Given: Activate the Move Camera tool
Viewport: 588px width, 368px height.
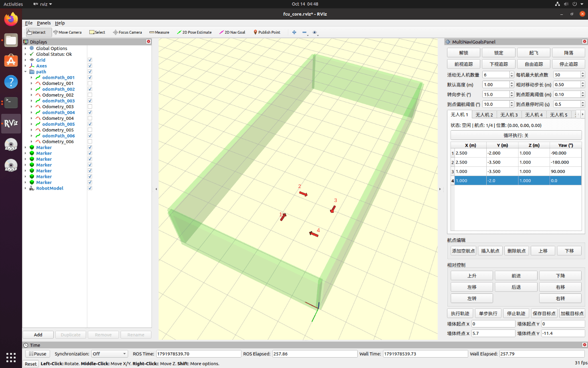Looking at the screenshot, I should [67, 32].
